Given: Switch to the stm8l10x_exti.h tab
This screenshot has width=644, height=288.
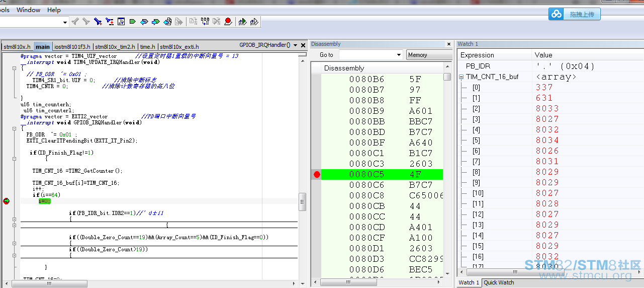Looking at the screenshot, I should pyautogui.click(x=179, y=46).
